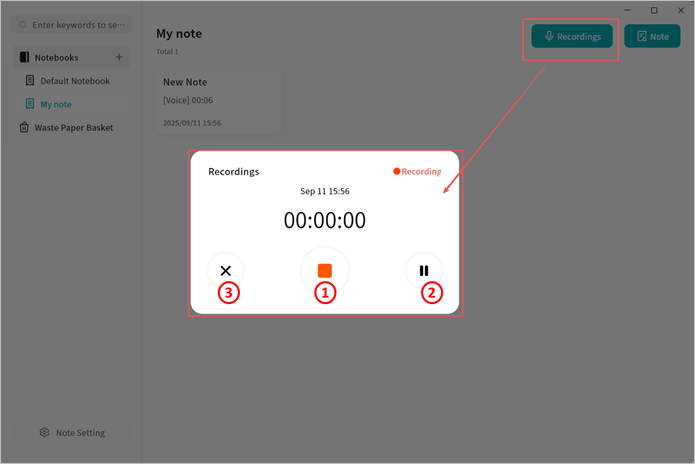Click the trash bin icon in the sidebar
695x464 pixels.
click(x=24, y=128)
